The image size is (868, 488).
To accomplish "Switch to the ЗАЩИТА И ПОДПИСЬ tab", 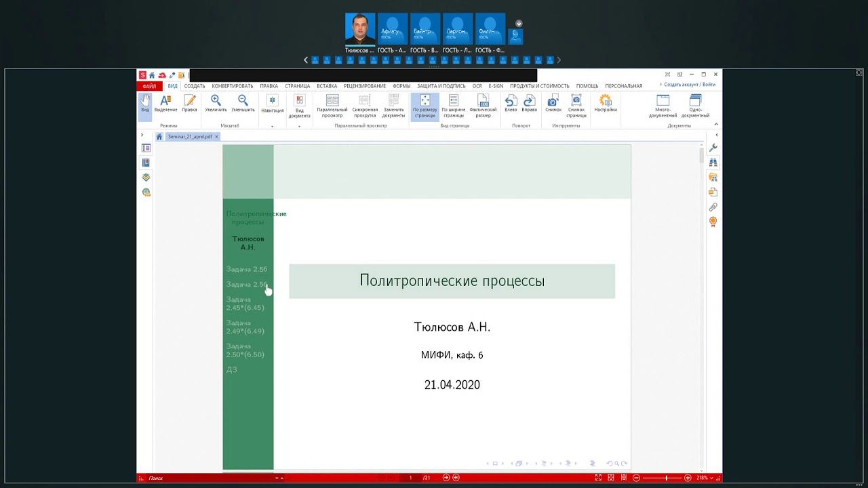I will [x=441, y=86].
